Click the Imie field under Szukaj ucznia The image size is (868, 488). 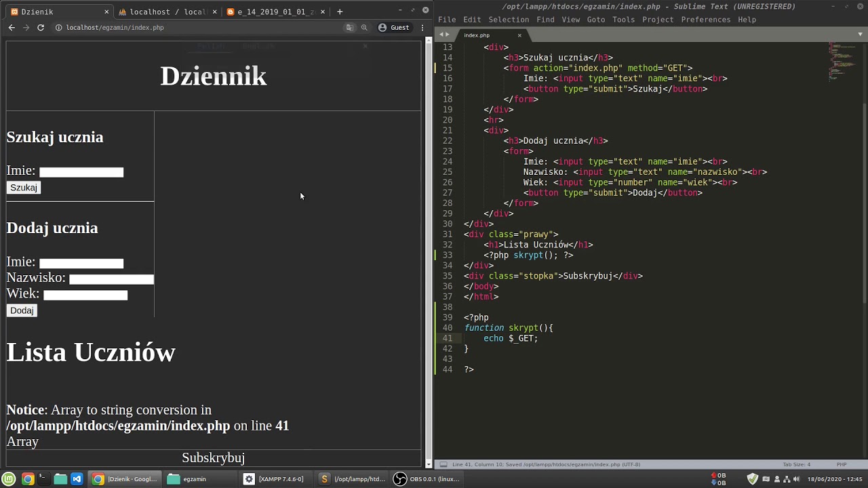[x=81, y=172]
